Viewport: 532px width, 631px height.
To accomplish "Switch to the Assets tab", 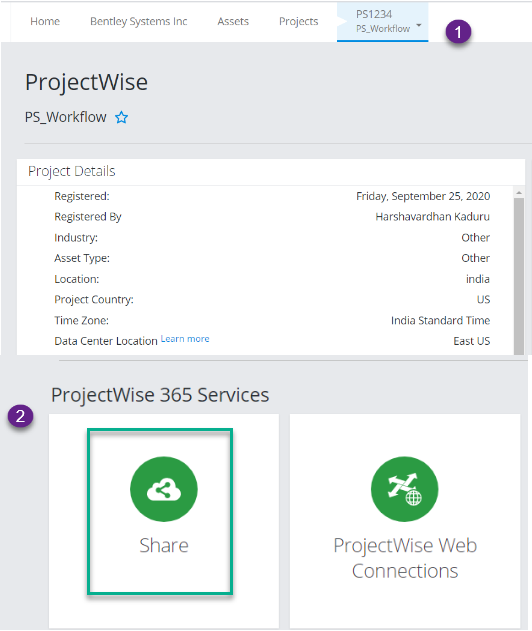I will (233, 21).
